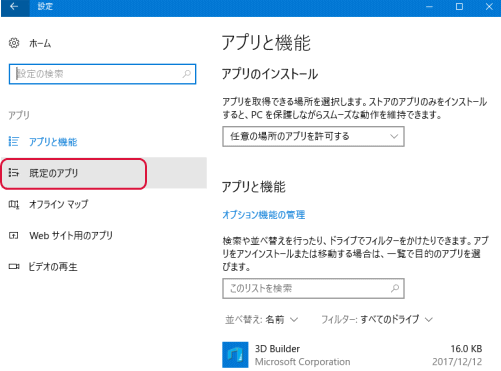This screenshot has height=371, width=501.
Task: Expand 並べ替え: 名前 sort dropdown
Action: [x=261, y=320]
